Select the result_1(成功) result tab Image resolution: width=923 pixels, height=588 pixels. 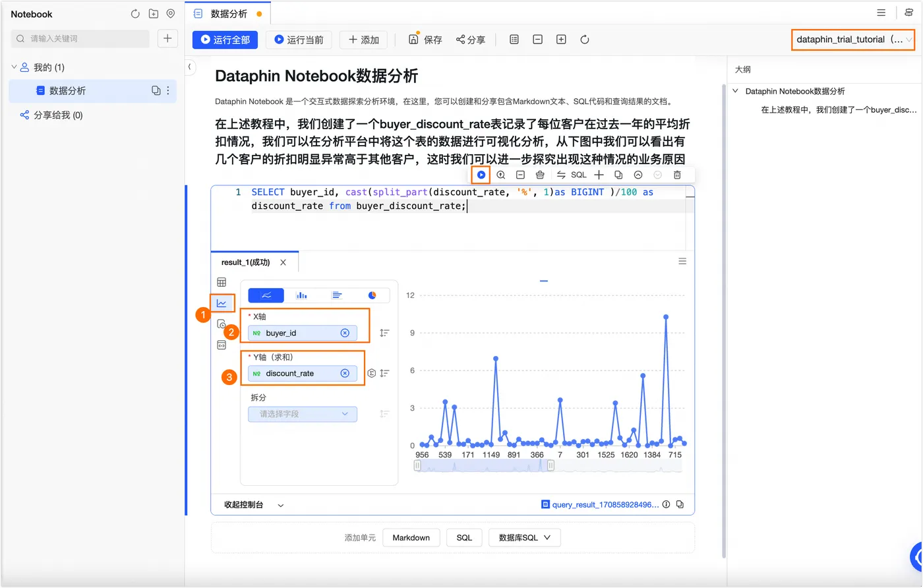246,262
